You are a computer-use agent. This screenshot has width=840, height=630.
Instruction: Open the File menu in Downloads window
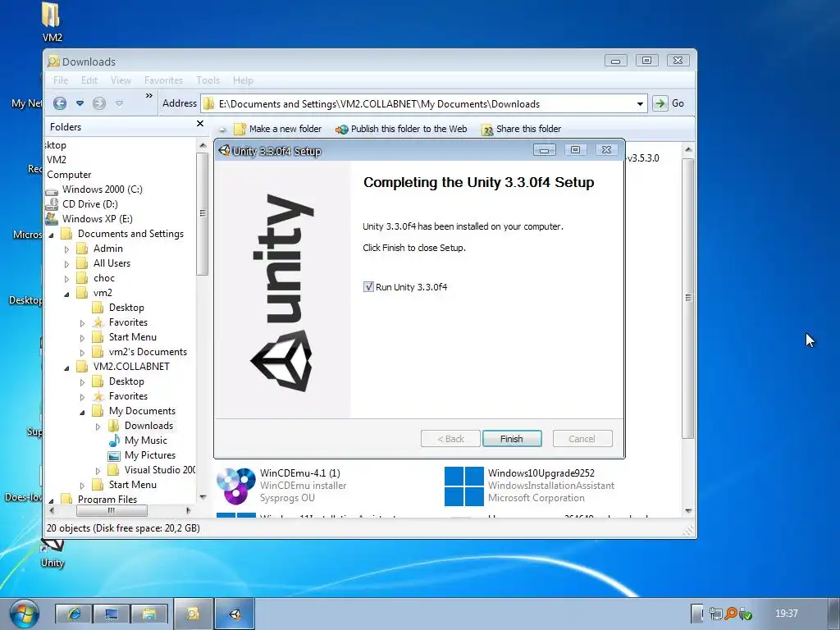[x=61, y=80]
